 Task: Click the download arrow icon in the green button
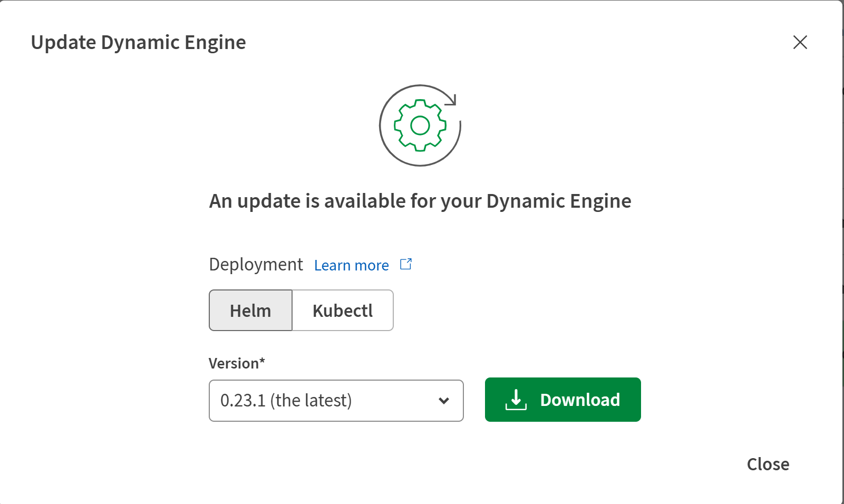click(516, 400)
